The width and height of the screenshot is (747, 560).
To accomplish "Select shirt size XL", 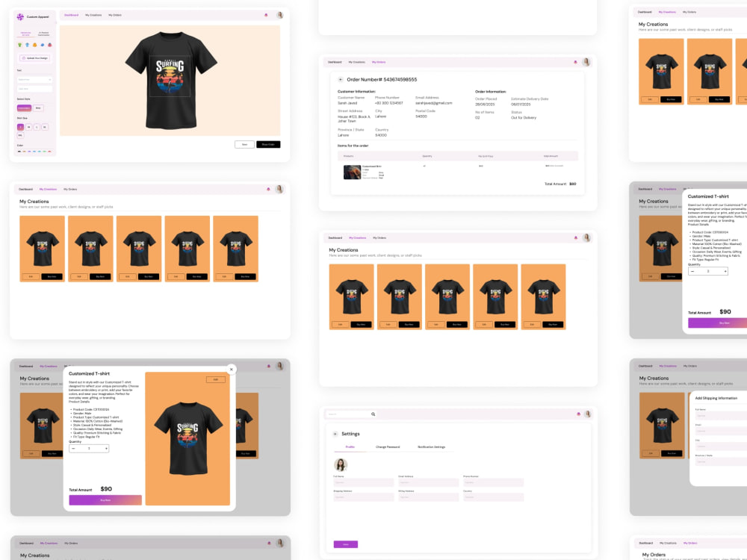I will point(45,127).
